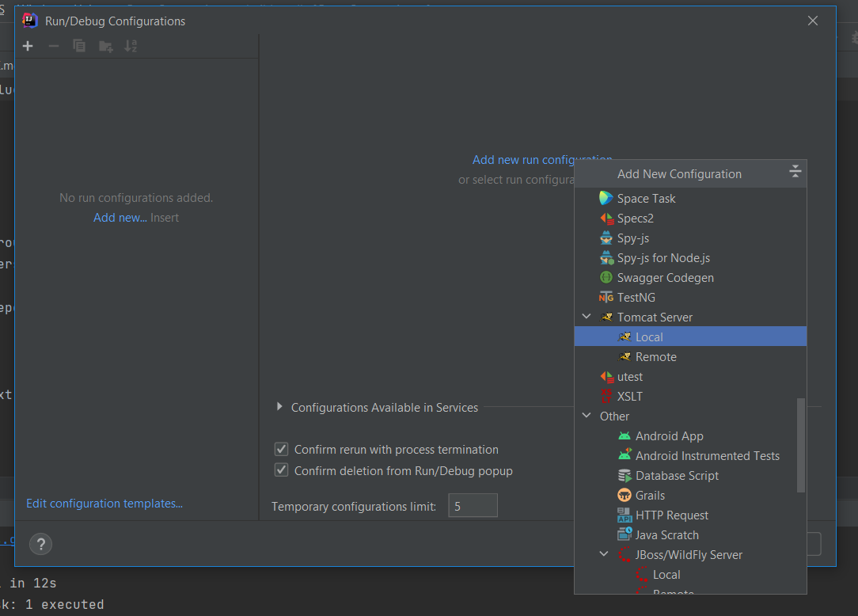Click the Create New Folder toolbar icon
Screen dimensions: 858x616
105,47
